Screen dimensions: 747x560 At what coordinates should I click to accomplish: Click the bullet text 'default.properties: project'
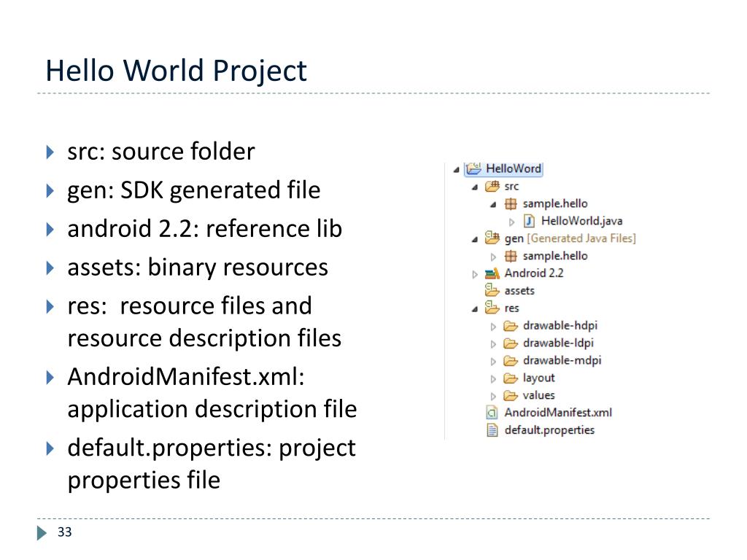211,448
